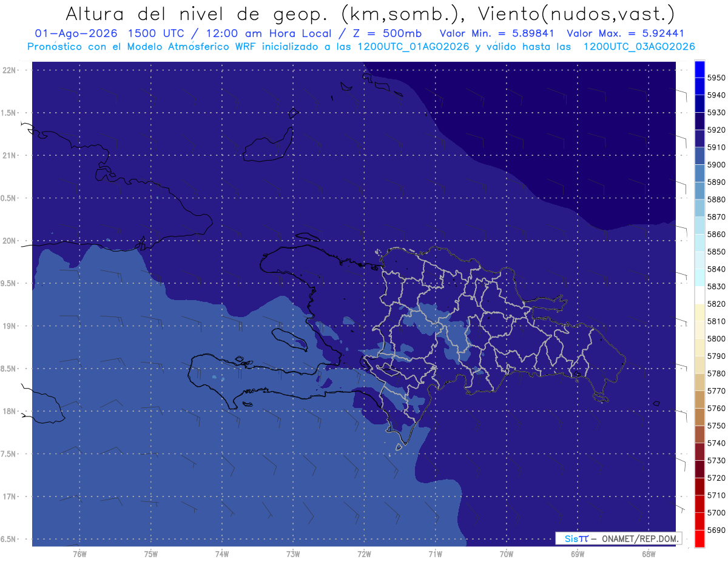Image resolution: width=728 pixels, height=562 pixels.
Task: Select the '8.5N' latitude label
Action: tap(8, 369)
